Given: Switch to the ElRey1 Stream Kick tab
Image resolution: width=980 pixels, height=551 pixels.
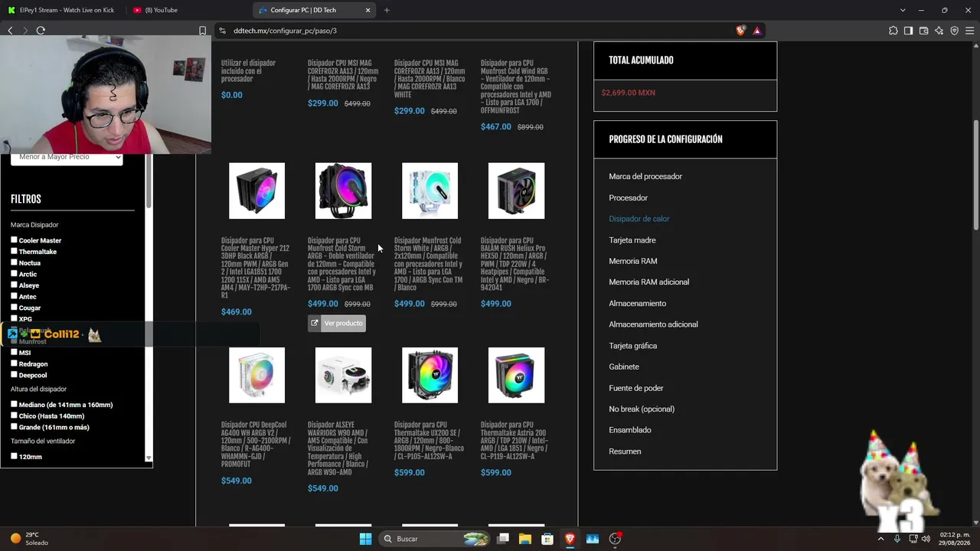Looking at the screenshot, I should coord(61,10).
